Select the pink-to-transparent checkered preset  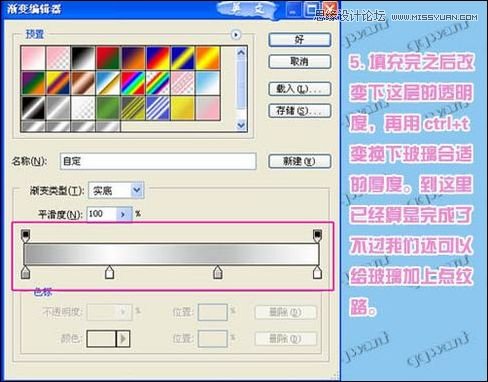tap(58, 58)
